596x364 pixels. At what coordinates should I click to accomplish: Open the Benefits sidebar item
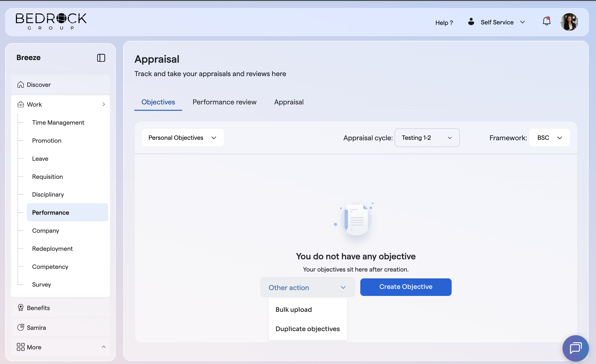tap(60, 308)
